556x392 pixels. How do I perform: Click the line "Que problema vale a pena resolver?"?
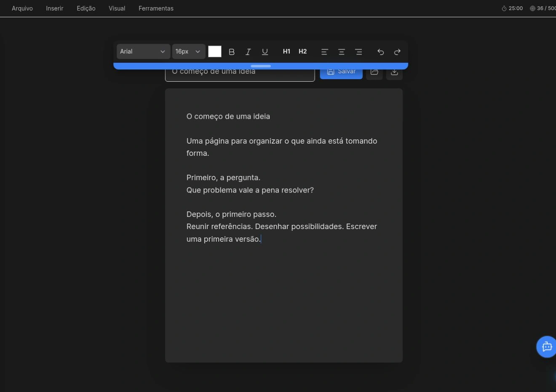250,190
